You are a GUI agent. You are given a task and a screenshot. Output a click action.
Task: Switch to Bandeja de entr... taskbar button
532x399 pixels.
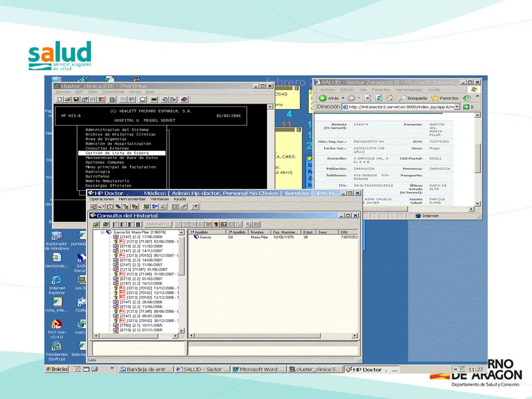pyautogui.click(x=146, y=369)
